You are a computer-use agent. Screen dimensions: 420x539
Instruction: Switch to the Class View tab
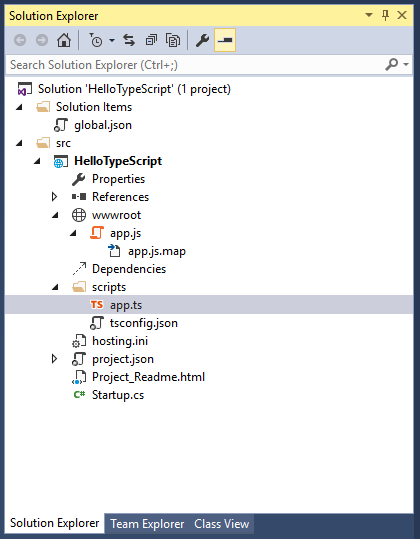[222, 524]
